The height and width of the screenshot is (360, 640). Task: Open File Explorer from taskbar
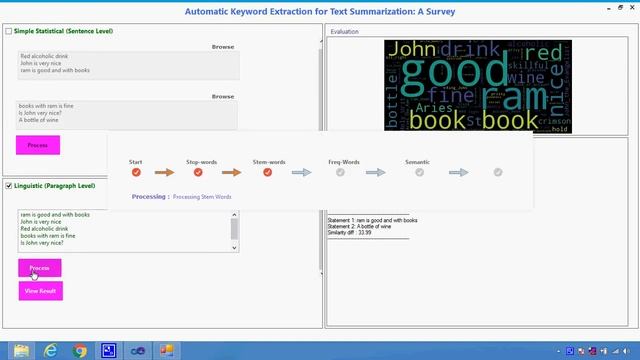point(21,351)
